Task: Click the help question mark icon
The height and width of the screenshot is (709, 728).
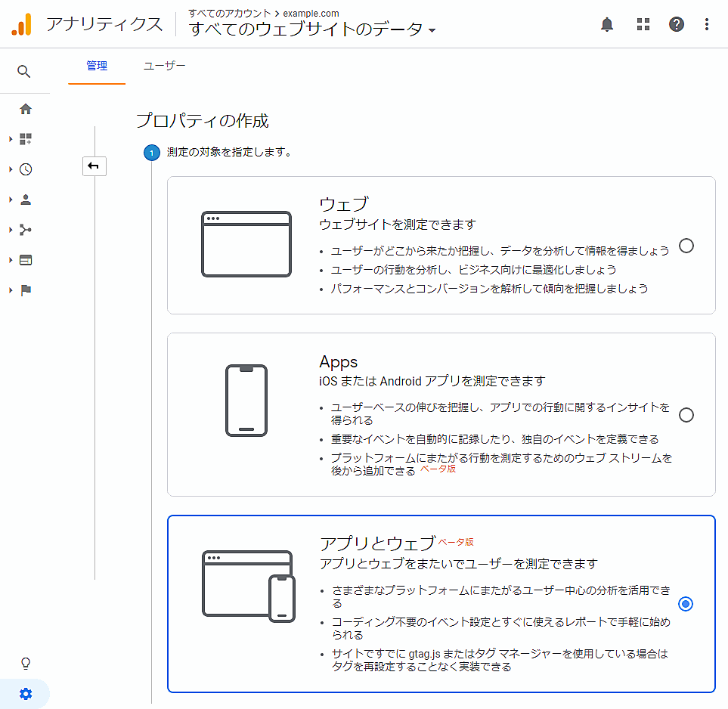Action: coord(676,24)
